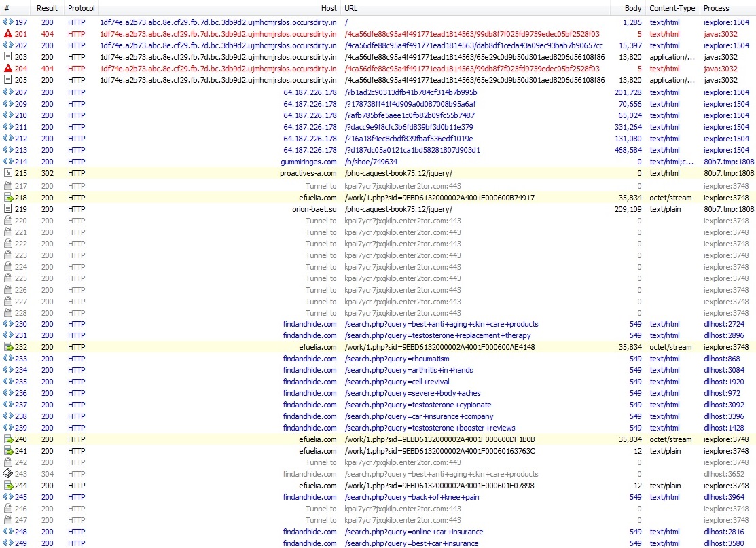Click the Process column header
Viewport: 756px width, 548px height.
pyautogui.click(x=716, y=8)
